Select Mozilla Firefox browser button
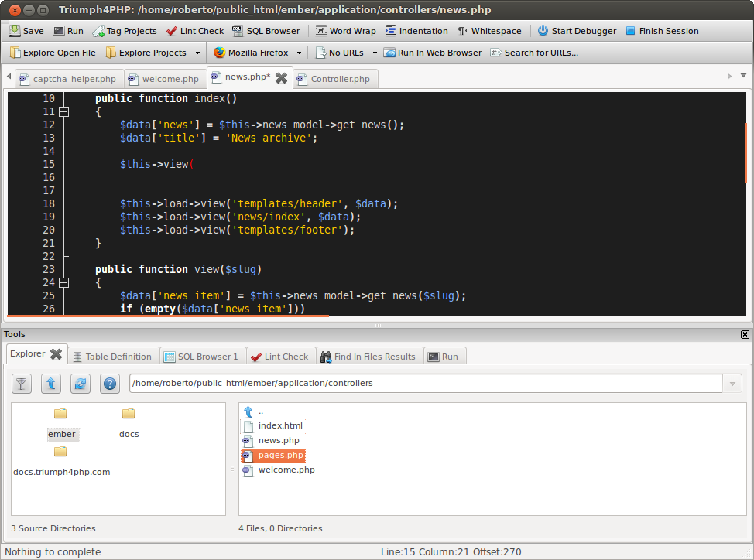Screen dimensions: 754x560 (x=251, y=53)
